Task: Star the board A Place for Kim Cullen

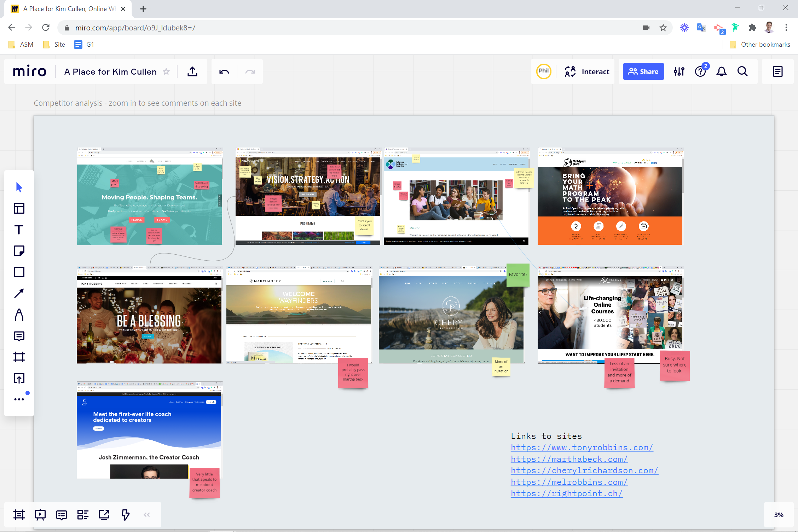Action: (166, 72)
